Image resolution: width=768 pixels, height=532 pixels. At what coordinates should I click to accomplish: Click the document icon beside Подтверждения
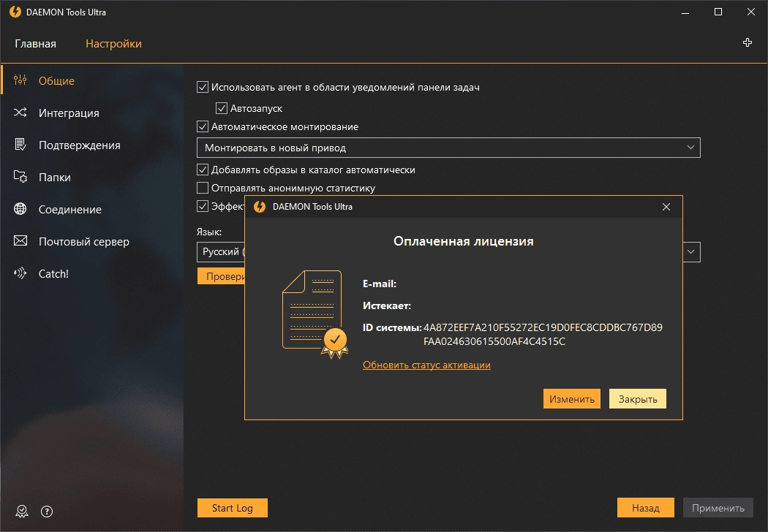[20, 145]
